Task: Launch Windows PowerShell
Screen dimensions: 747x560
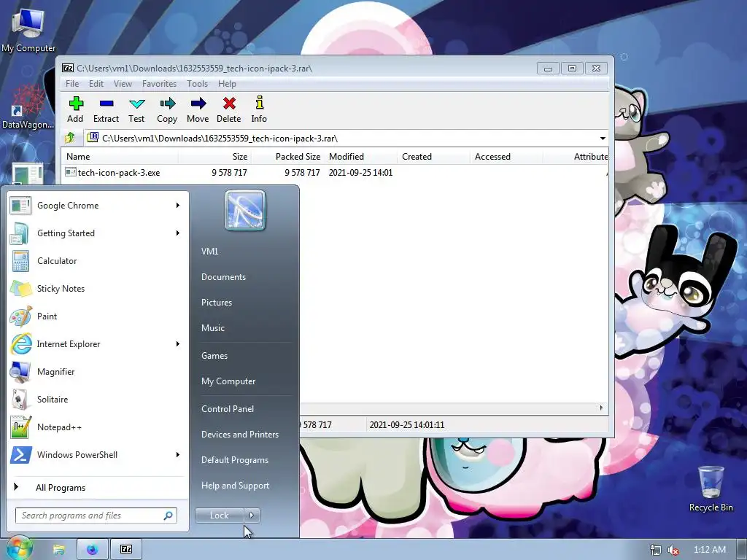Action: click(x=98, y=455)
